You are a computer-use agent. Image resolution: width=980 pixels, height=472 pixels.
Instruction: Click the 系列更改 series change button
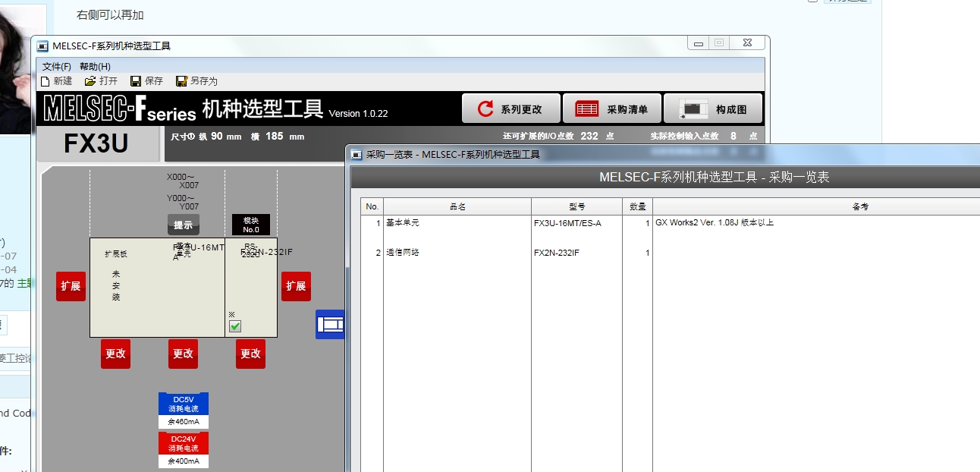coord(510,109)
